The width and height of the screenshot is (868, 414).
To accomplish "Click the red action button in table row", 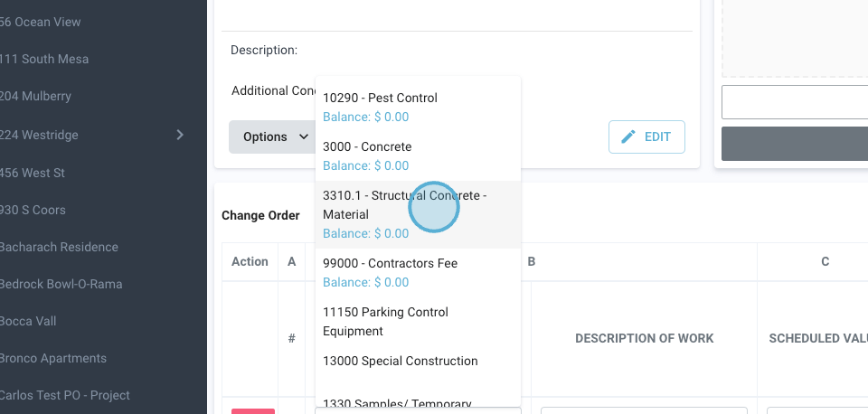I will coord(252,410).
